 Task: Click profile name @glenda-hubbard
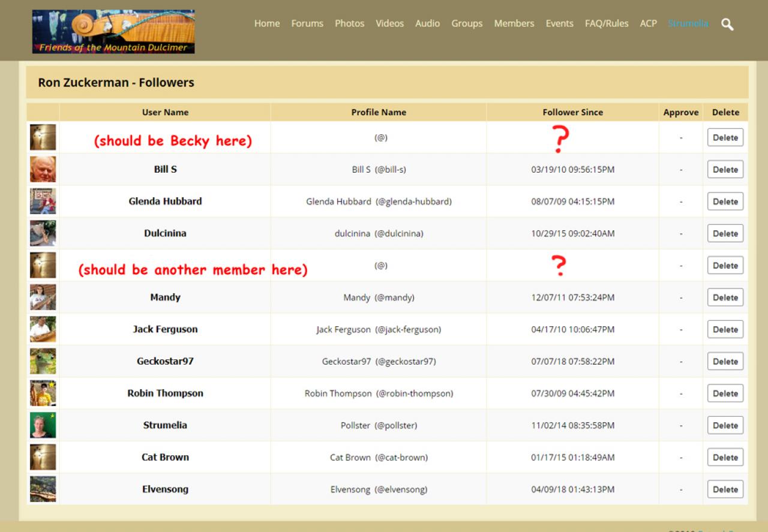tap(413, 202)
